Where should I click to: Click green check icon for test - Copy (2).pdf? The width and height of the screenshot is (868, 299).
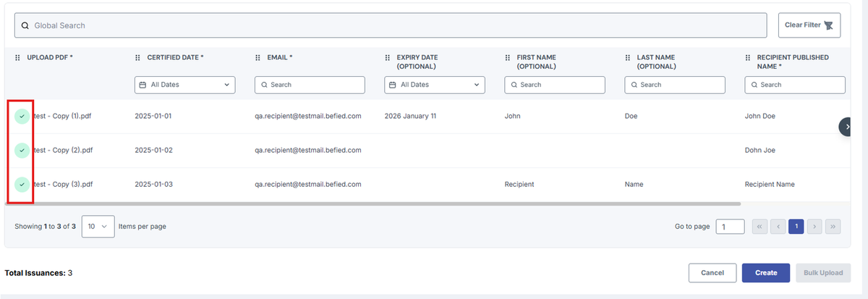click(22, 150)
